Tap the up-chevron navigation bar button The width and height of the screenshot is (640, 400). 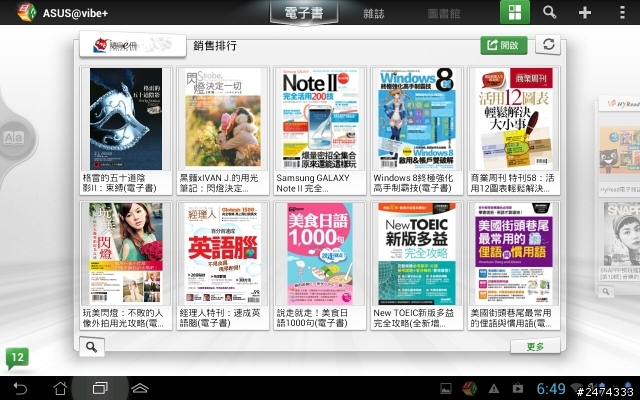140,388
